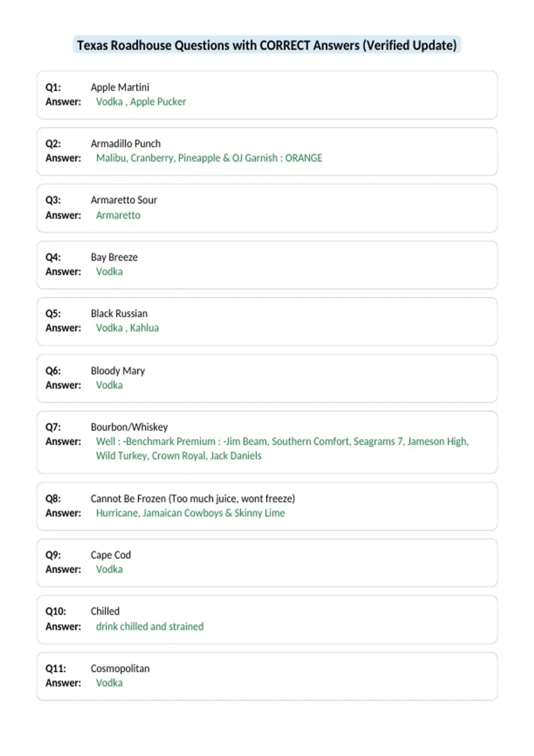Image resolution: width=534 pixels, height=756 pixels.
Task: Click 'drink chilled and strained' answer
Action: coord(150,627)
